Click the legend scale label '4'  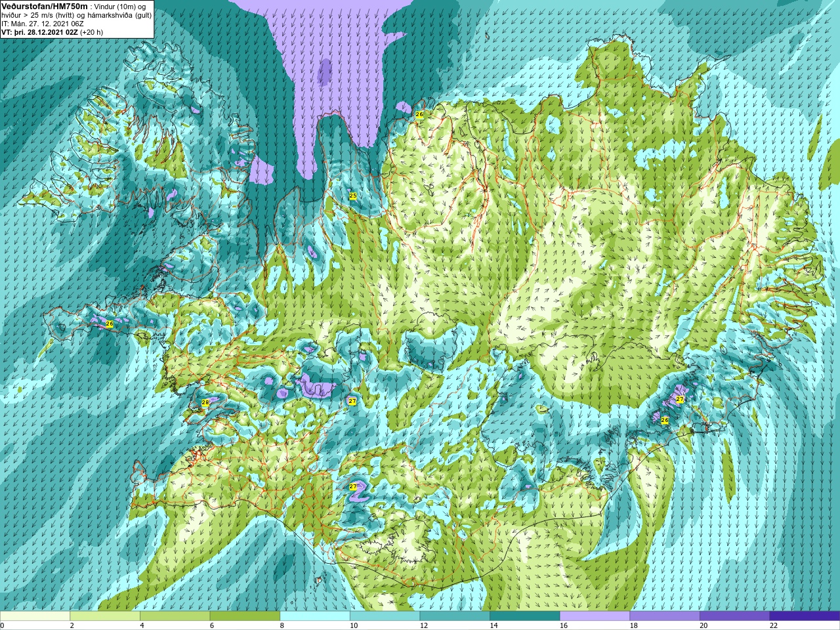point(142,625)
